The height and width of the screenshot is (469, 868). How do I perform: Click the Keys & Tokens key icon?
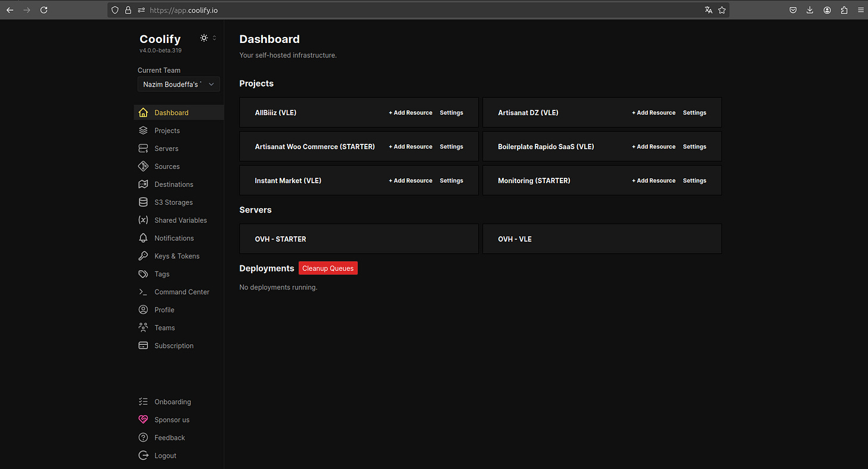(143, 255)
